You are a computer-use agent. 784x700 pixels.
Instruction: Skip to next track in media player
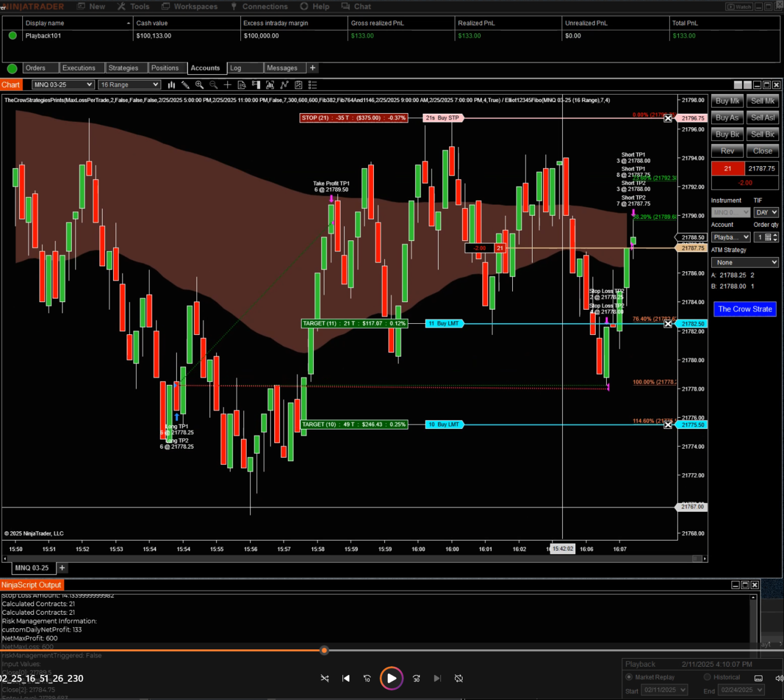tap(437, 678)
